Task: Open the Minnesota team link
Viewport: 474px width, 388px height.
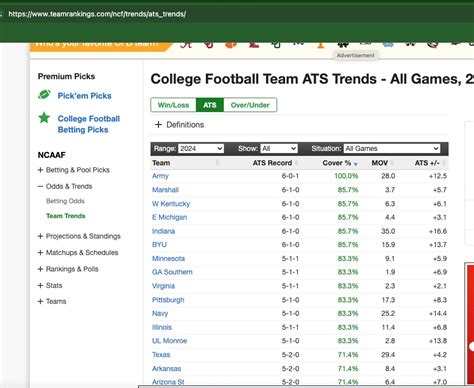Action: pos(168,259)
